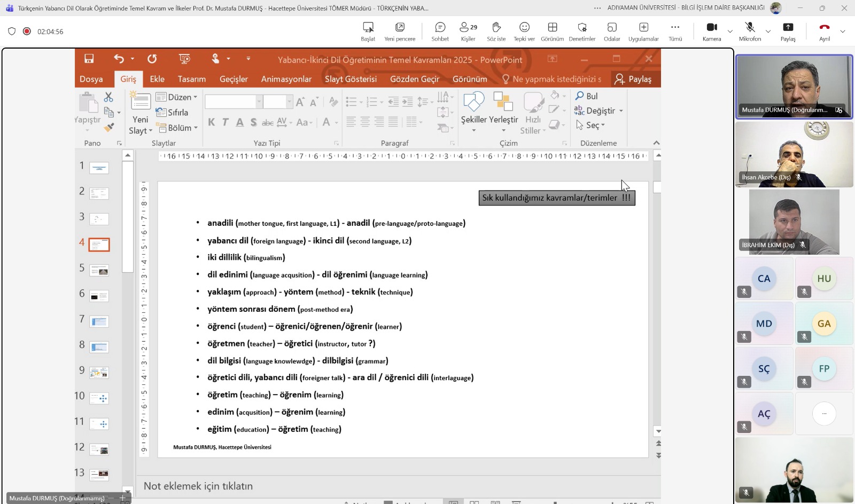Expand the Kamera options arrow
This screenshot has height=504, width=855.
click(x=730, y=31)
